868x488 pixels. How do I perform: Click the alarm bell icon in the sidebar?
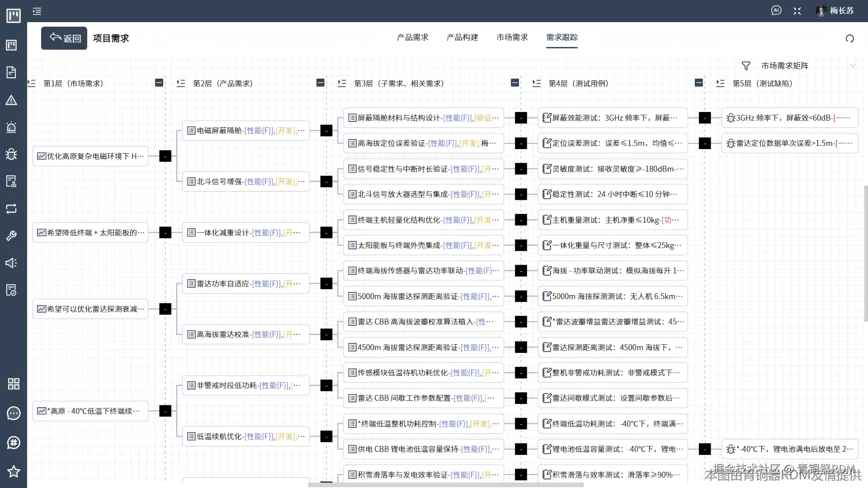point(11,127)
